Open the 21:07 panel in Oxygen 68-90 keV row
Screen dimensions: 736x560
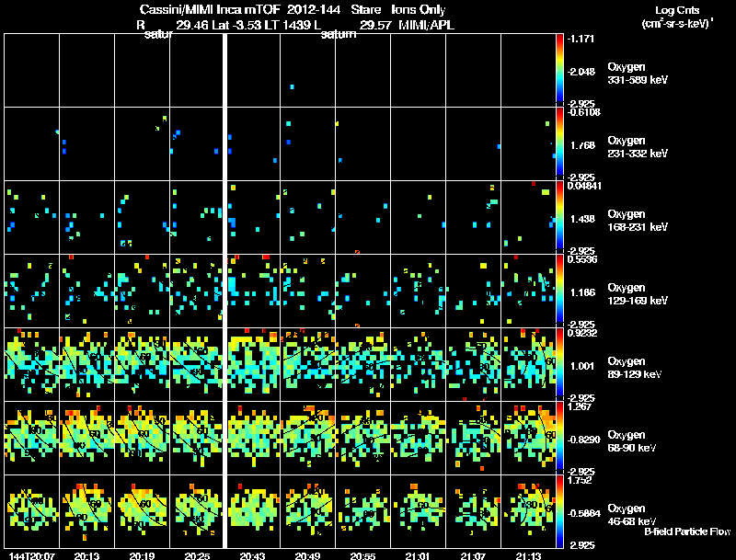point(473,438)
